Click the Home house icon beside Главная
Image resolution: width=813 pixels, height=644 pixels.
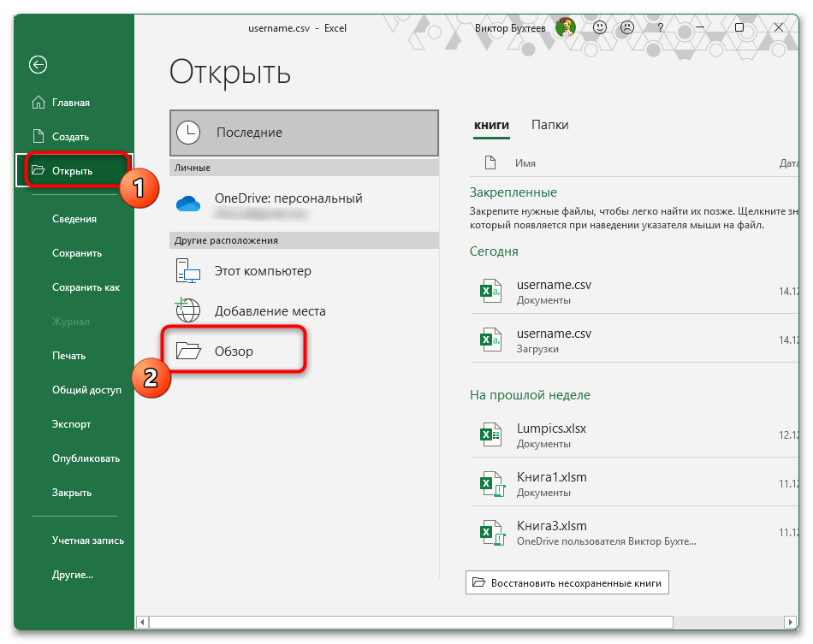coord(39,103)
